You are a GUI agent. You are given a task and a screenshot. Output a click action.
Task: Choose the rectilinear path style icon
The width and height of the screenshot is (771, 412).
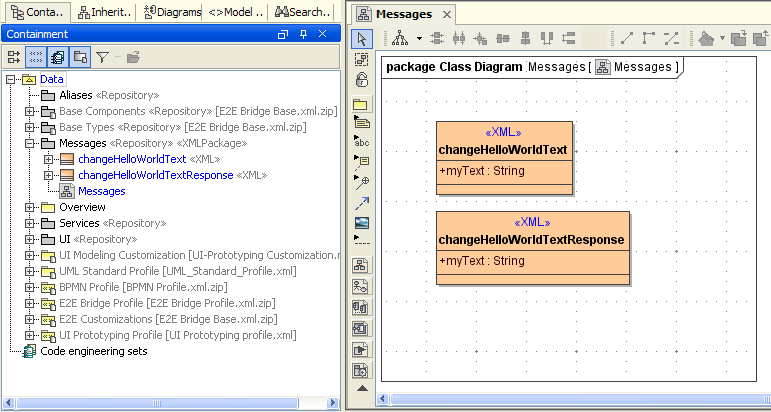click(x=649, y=38)
